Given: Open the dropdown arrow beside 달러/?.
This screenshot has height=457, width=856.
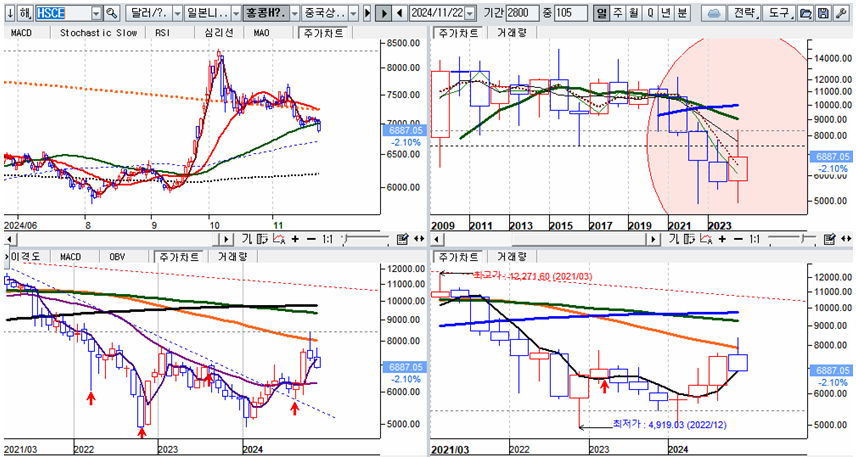Looking at the screenshot, I should pos(177,13).
